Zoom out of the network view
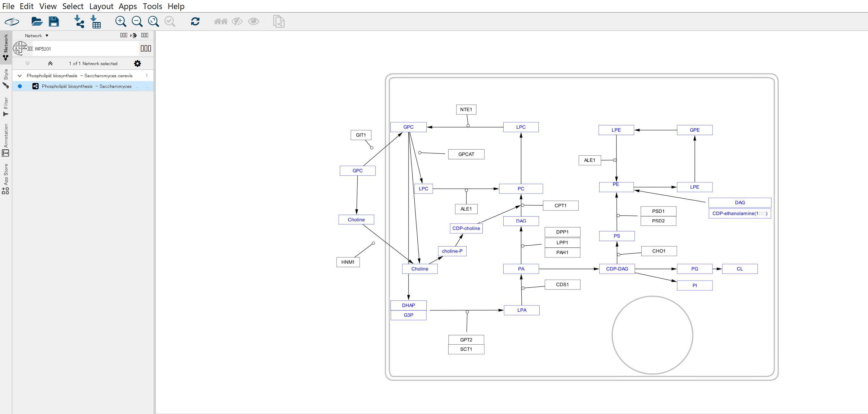Viewport: 868px width, 414px height. tap(137, 22)
